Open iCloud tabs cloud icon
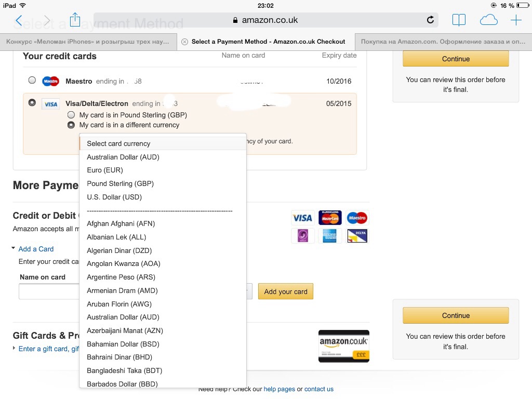Viewport: 532px width, 399px height. click(488, 20)
